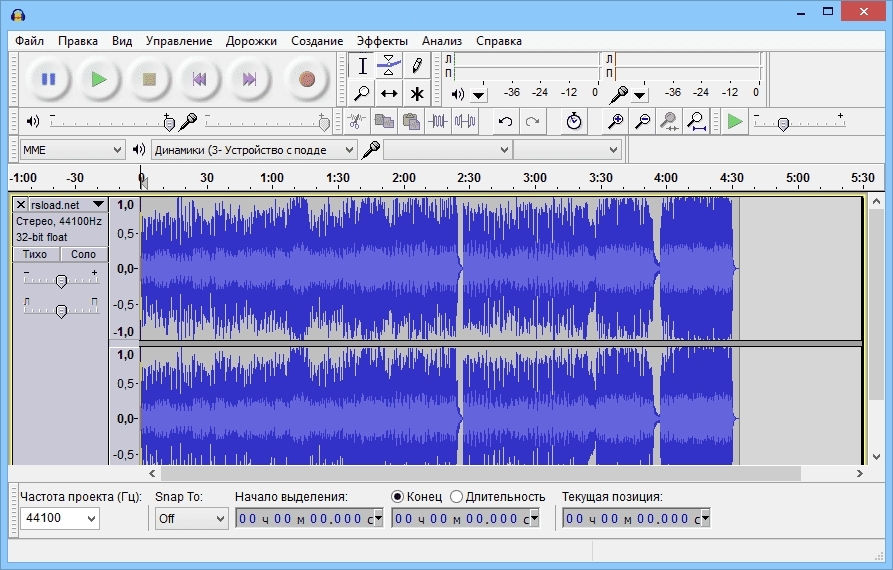Open the output meter dropdown arrow
This screenshot has height=570, width=893.
(x=478, y=95)
